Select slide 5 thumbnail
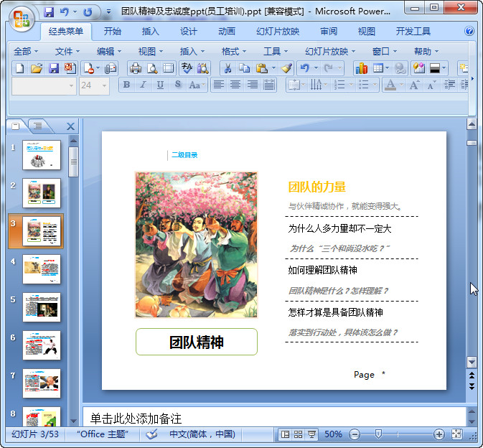The image size is (483, 448). click(x=42, y=307)
